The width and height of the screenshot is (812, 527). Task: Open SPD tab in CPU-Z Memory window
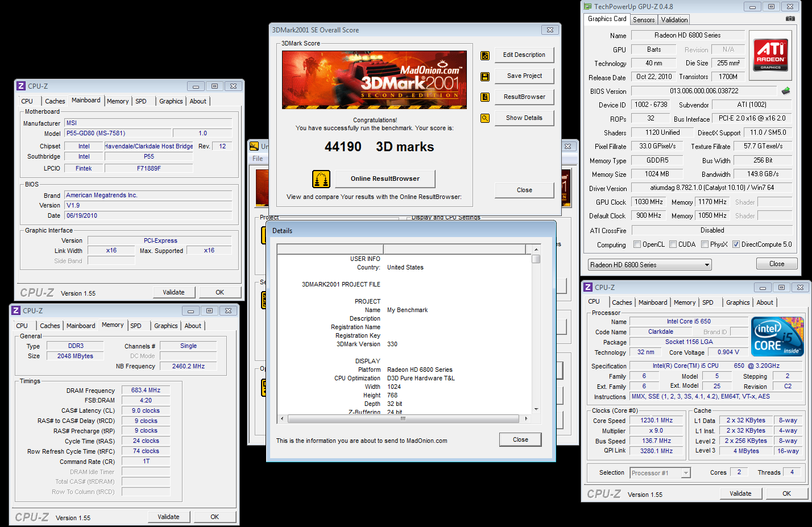pyautogui.click(x=136, y=326)
